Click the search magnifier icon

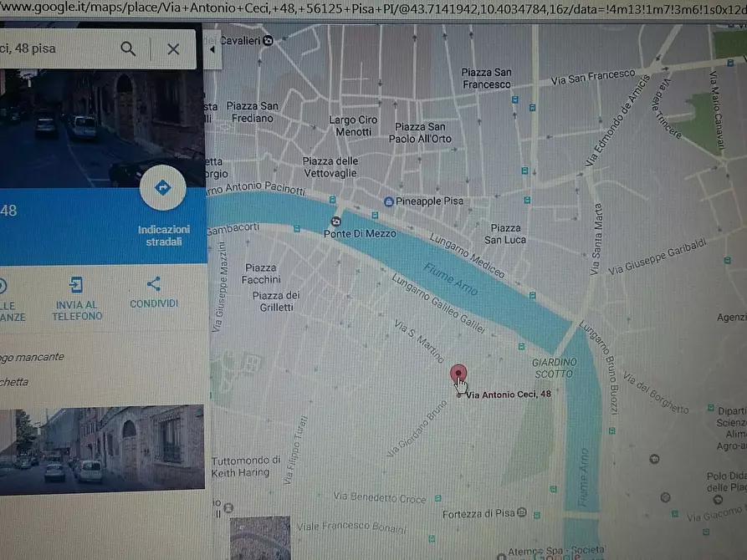pyautogui.click(x=128, y=48)
